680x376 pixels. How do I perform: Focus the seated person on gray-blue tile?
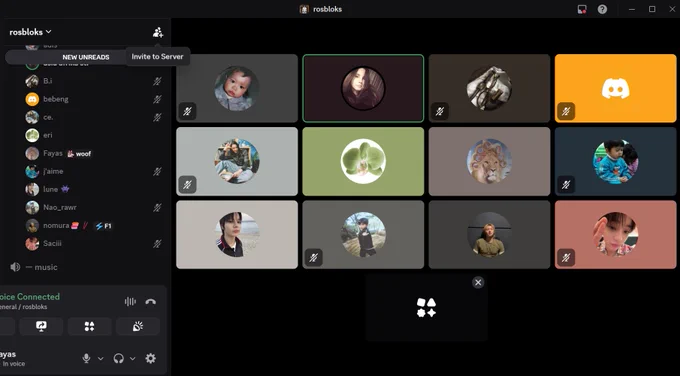(x=237, y=161)
